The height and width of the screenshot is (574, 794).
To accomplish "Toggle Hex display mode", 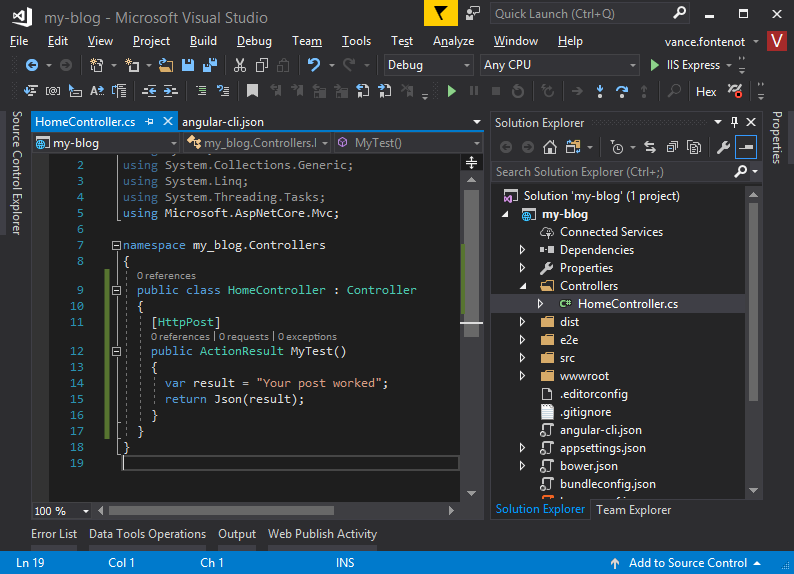I will (706, 92).
